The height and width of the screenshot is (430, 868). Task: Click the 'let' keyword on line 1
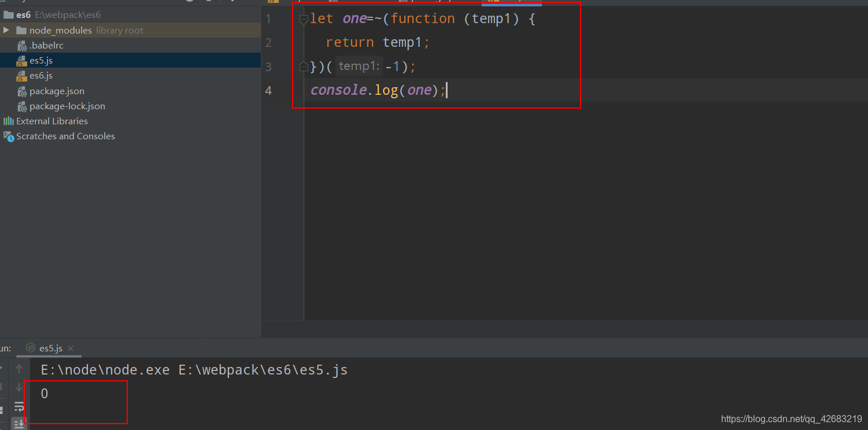click(x=322, y=18)
